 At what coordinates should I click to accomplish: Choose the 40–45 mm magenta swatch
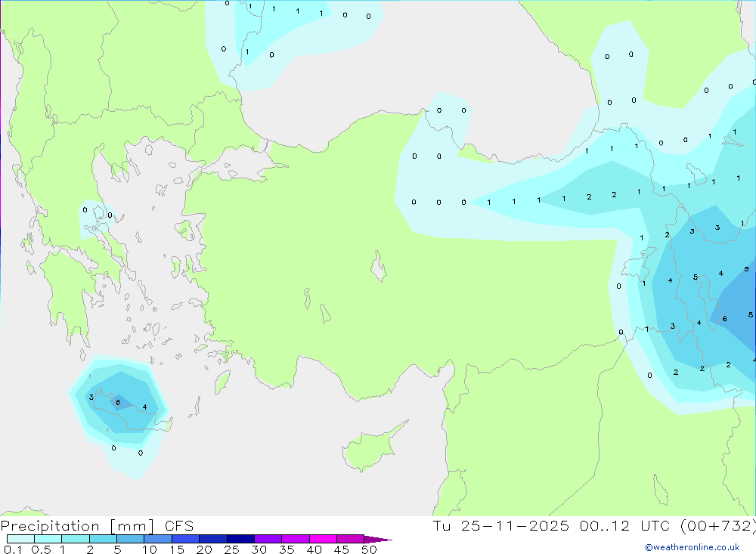[323, 539]
